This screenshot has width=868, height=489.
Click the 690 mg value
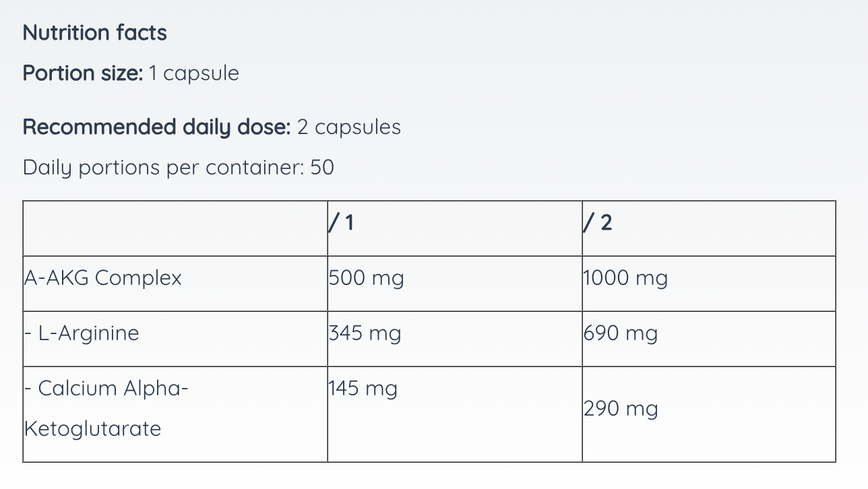(x=620, y=333)
